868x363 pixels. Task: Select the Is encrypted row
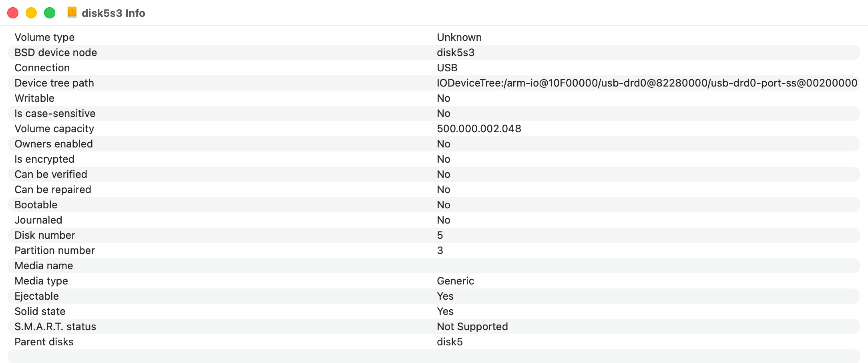pos(434,159)
